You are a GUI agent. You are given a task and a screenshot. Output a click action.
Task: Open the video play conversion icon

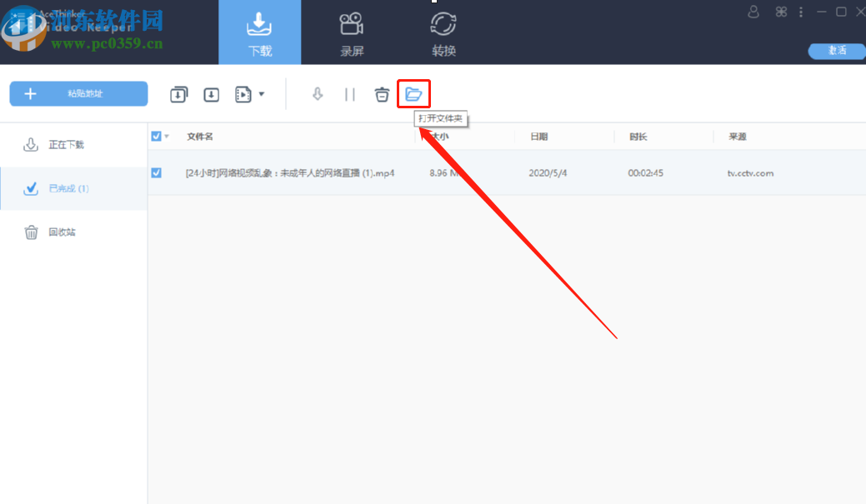coord(244,93)
